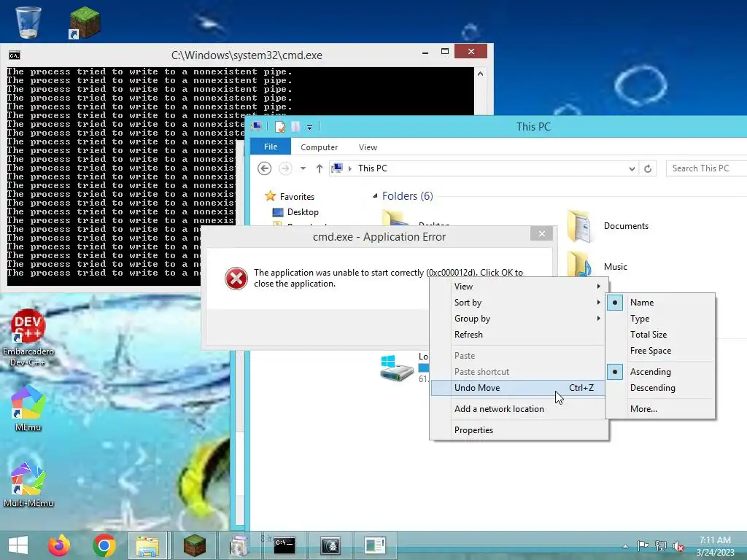The height and width of the screenshot is (560, 747).
Task: Open the View ribbon tab
Action: (x=368, y=147)
